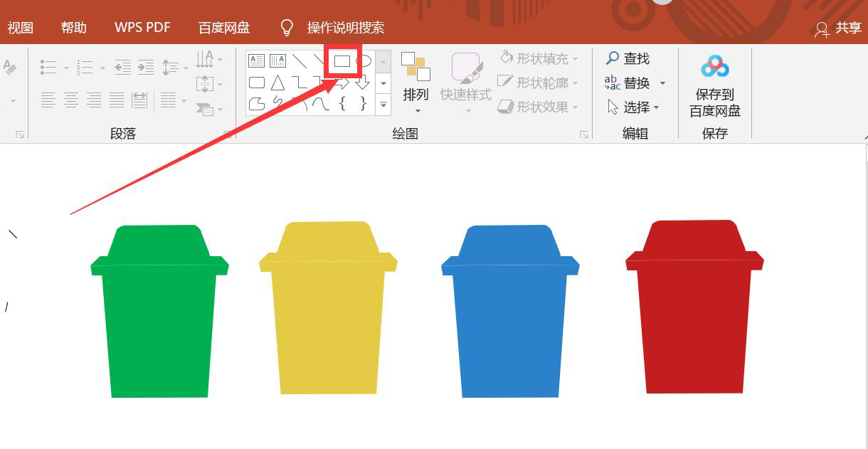
Task: Select the Line tool in shapes gallery
Action: pos(300,60)
